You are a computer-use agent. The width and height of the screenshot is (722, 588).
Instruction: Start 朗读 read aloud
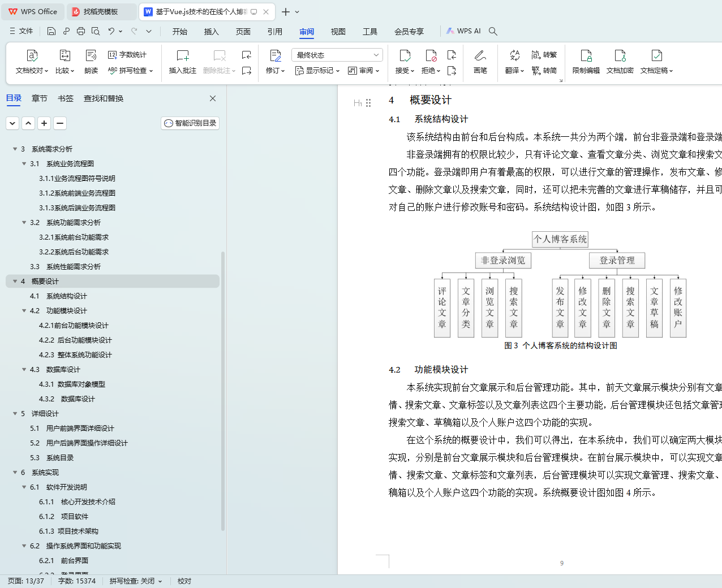tap(91, 62)
